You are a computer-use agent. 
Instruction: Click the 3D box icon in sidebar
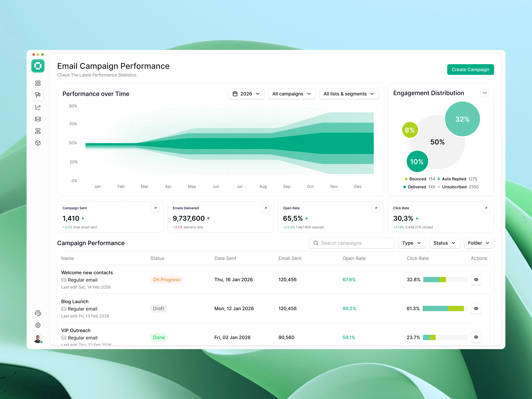point(38,143)
